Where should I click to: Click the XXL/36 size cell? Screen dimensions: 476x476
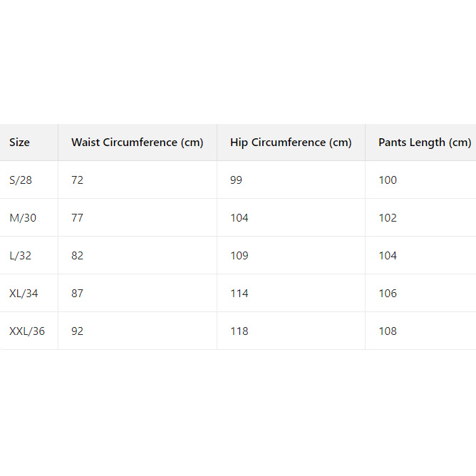coord(27,331)
